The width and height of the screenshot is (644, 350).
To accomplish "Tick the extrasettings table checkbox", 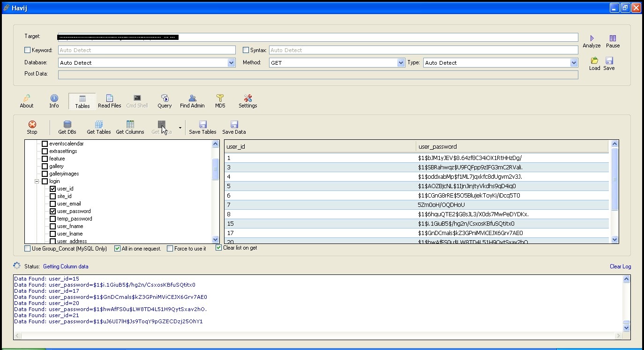I will coord(45,151).
